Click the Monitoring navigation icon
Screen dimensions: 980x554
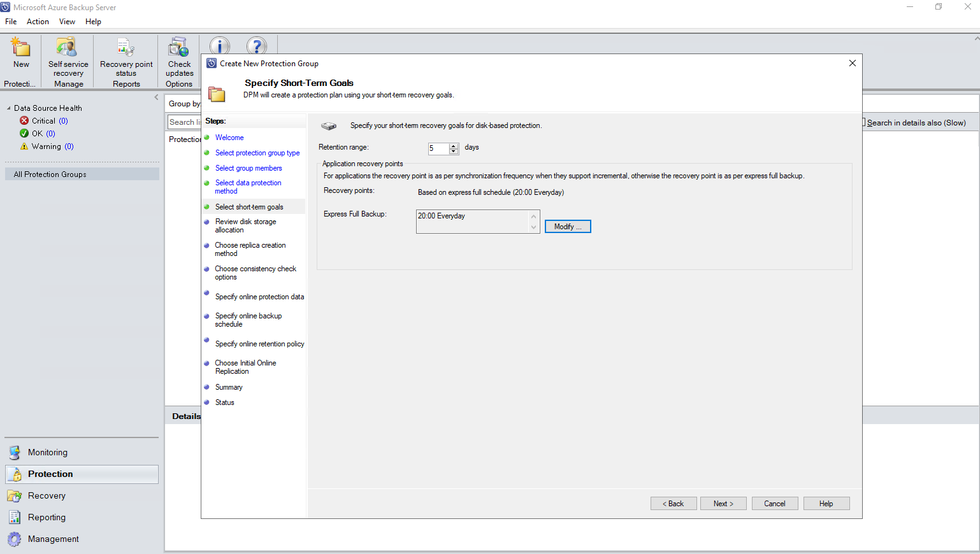[x=15, y=453]
